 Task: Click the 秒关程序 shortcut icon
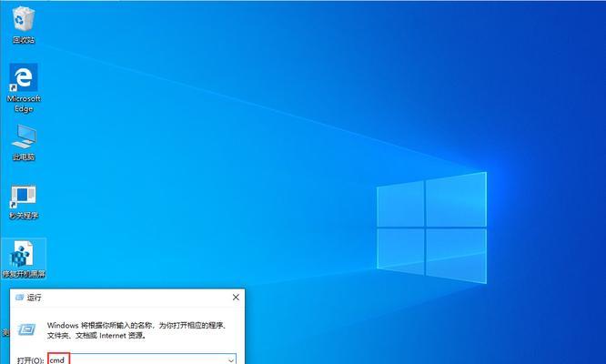tap(24, 195)
